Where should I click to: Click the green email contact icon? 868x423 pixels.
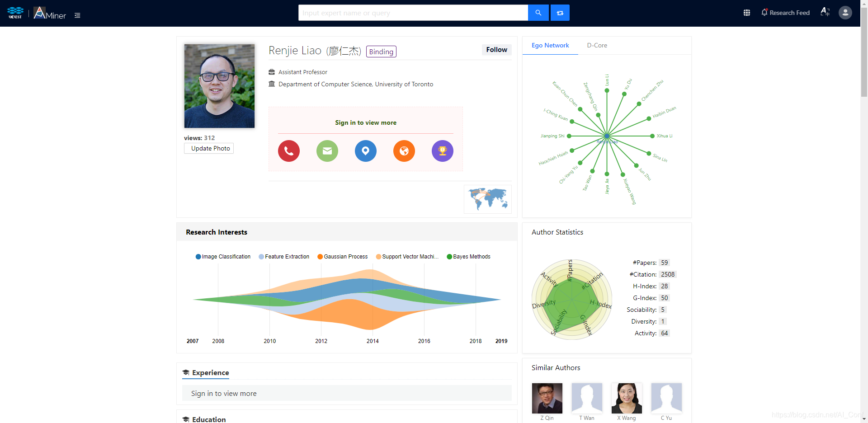(327, 151)
